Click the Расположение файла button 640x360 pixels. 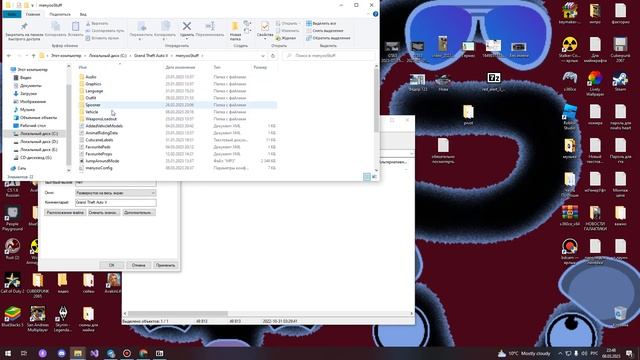(65, 213)
